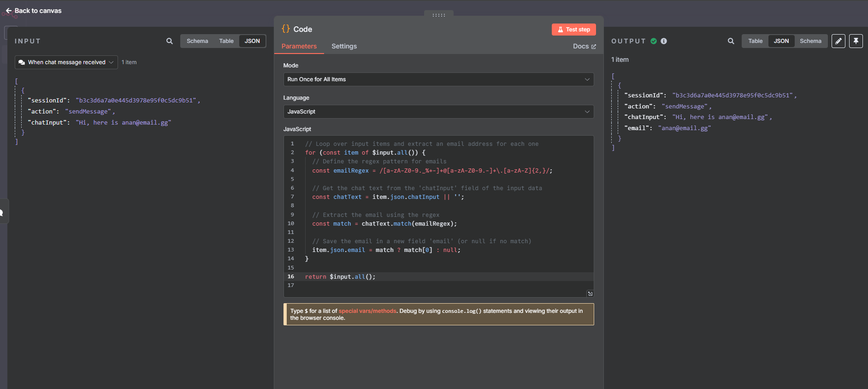Click line 13 item.json.email assignment
This screenshot has width=868, height=389.
[x=386, y=250]
